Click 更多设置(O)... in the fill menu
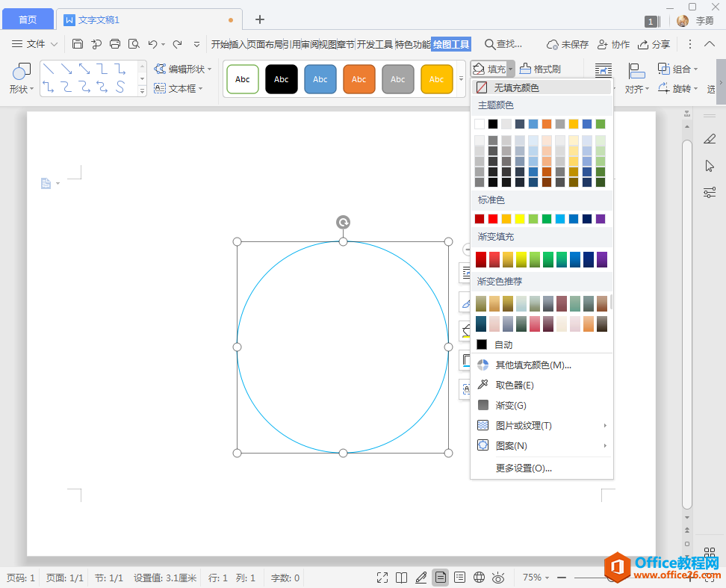 524,468
